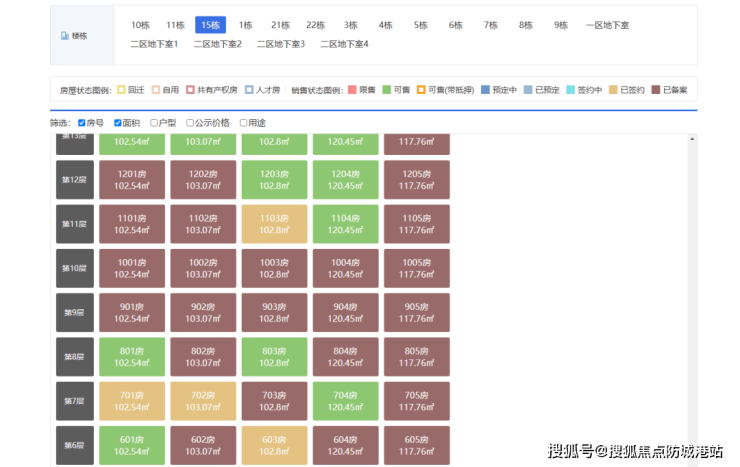The image size is (740, 467).
Task: Select the 11栋 building tab
Action: point(175,25)
